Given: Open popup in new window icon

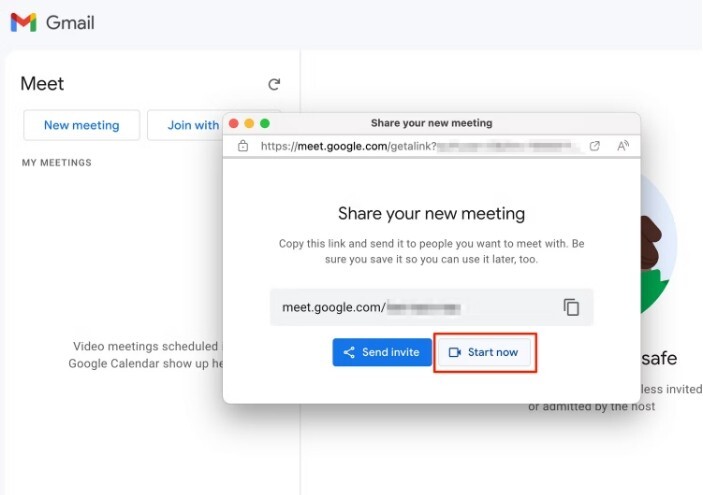Looking at the screenshot, I should click(x=595, y=146).
